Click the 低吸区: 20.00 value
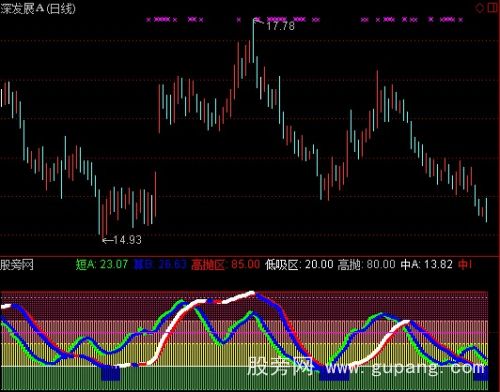500x392 pixels. (x=299, y=264)
